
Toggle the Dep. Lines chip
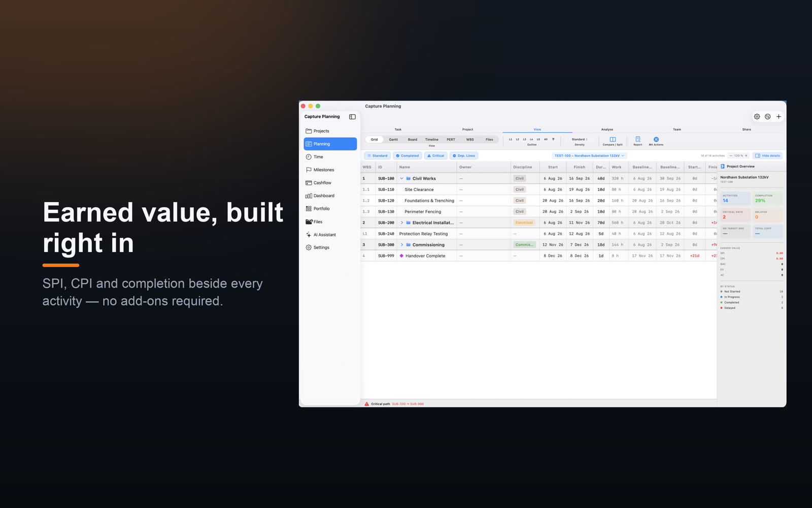pyautogui.click(x=464, y=156)
